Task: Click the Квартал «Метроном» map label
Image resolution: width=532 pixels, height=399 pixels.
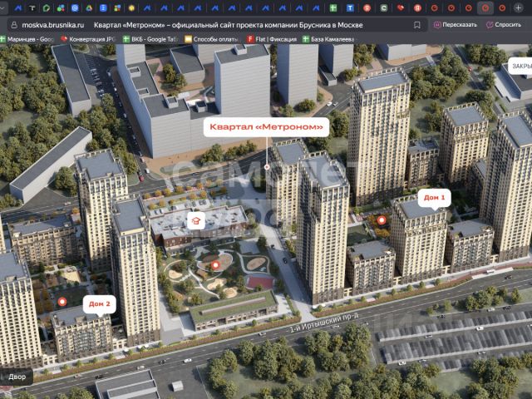Action: coord(266,127)
